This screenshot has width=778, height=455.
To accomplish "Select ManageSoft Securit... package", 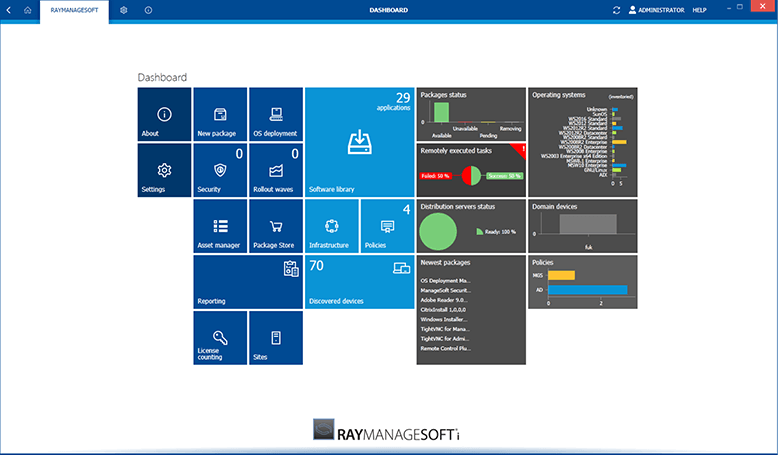I will [446, 290].
